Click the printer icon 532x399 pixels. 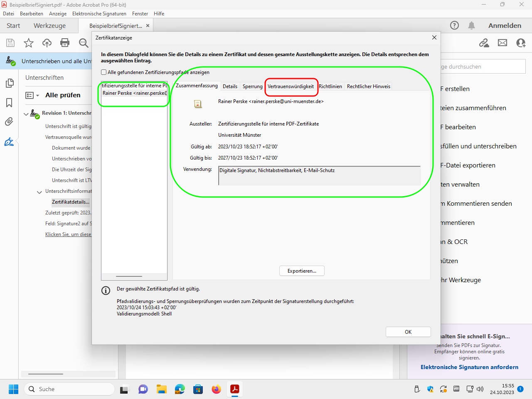(x=65, y=43)
